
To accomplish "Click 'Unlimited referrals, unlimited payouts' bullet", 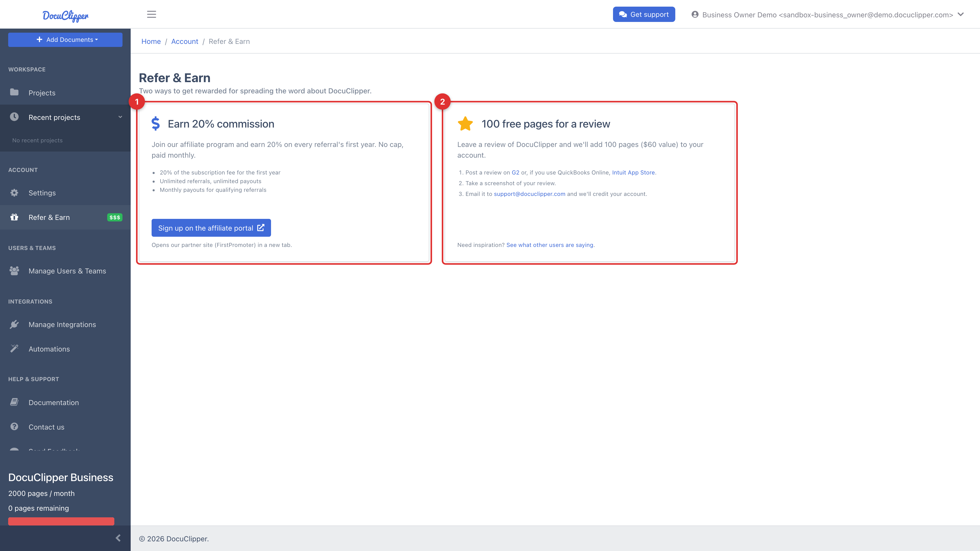I will (x=210, y=181).
